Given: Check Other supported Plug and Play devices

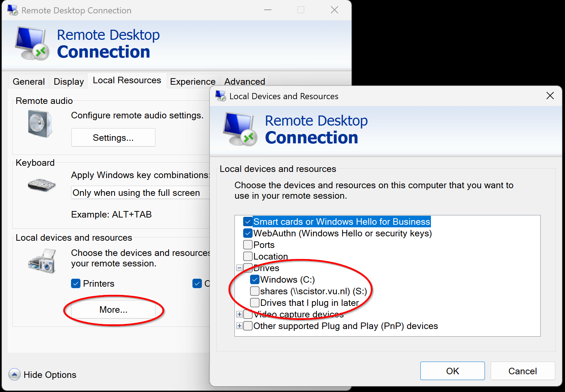Looking at the screenshot, I should pyautogui.click(x=248, y=326).
